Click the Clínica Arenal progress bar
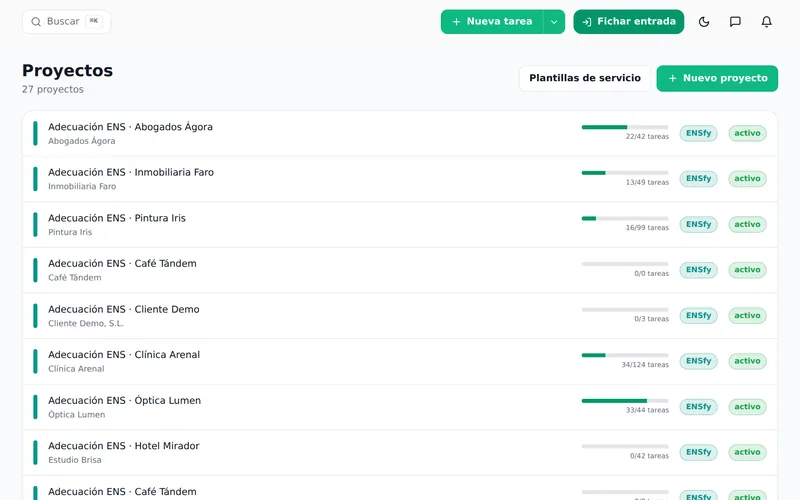 tap(625, 355)
